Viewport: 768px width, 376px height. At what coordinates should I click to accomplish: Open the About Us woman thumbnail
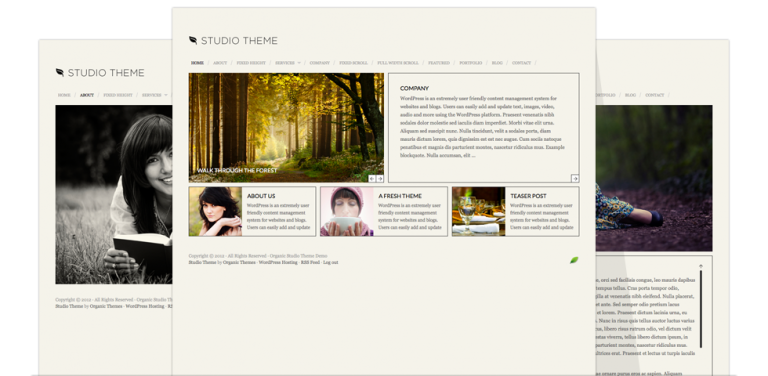tap(216, 212)
